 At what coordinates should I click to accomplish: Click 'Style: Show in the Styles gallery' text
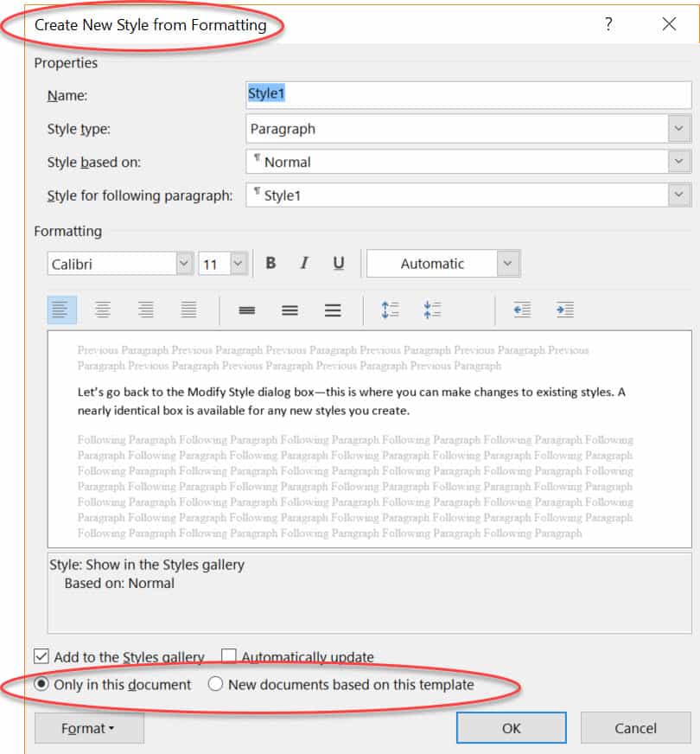point(147,565)
